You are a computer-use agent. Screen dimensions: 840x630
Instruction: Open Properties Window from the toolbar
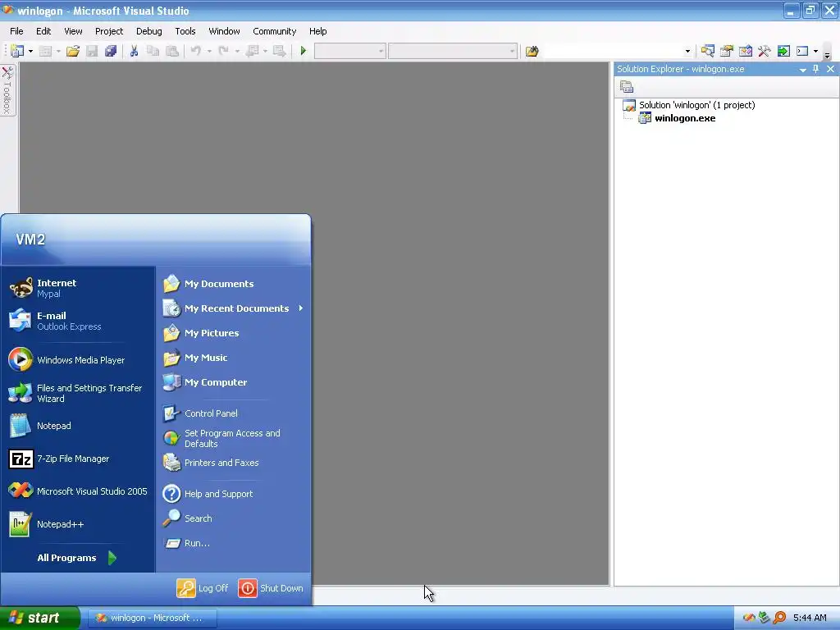point(727,51)
